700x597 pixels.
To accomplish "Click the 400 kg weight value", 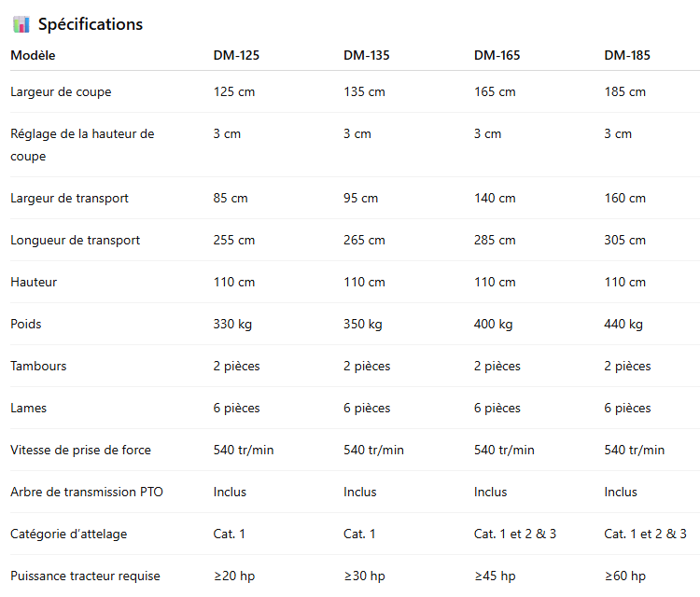I will click(x=494, y=324).
